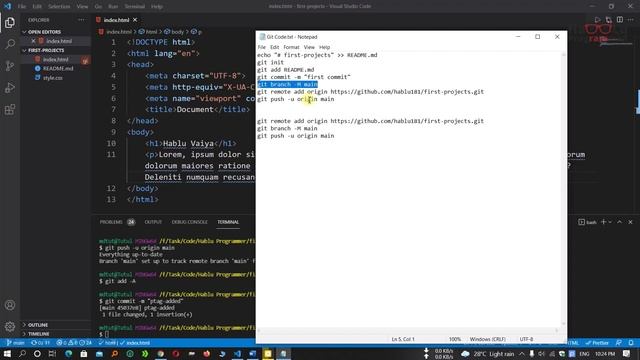This screenshot has width=640, height=360.
Task: Open VS Code Terminal menu
Action: 135,7
